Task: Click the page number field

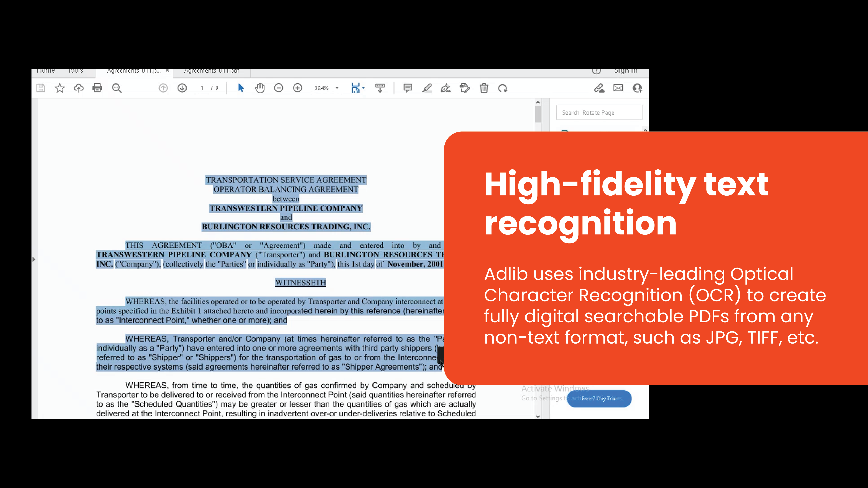Action: 202,88
